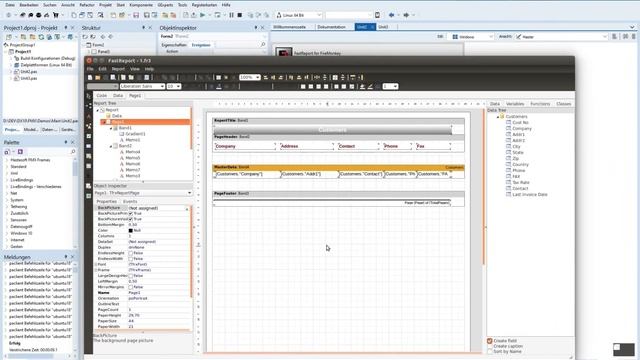Pin the Meldungen panel

pyautogui.click(x=66, y=257)
